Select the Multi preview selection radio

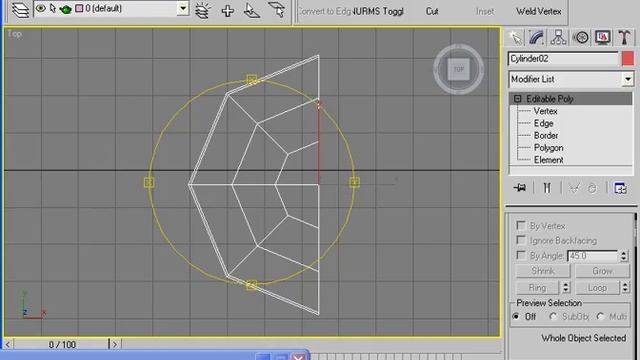(600, 316)
